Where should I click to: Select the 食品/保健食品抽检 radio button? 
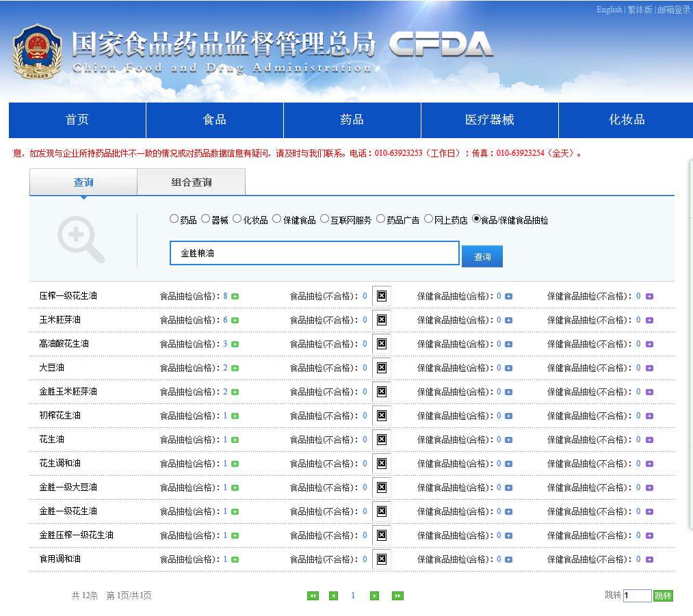[476, 219]
